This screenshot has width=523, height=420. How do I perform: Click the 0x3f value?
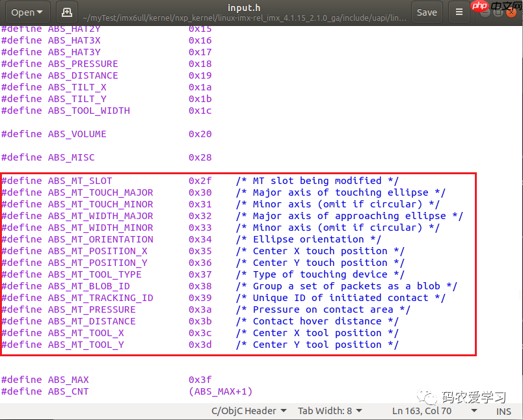point(200,380)
